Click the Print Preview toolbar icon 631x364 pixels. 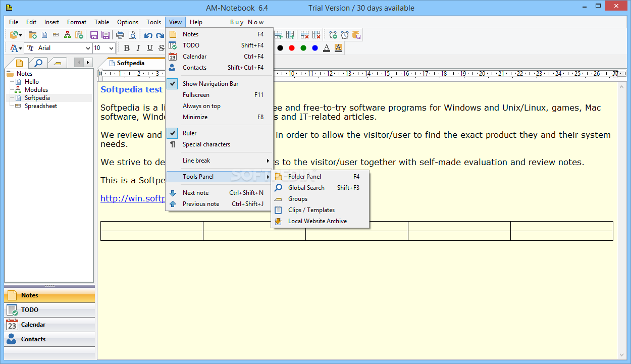132,35
